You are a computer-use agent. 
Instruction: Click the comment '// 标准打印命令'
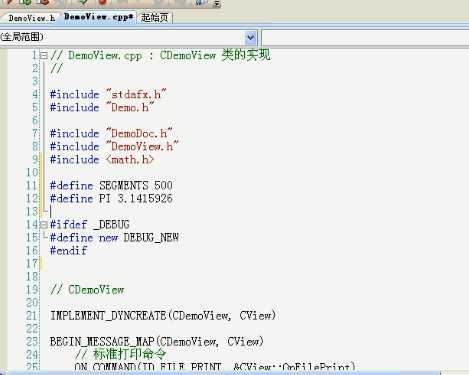coord(120,354)
